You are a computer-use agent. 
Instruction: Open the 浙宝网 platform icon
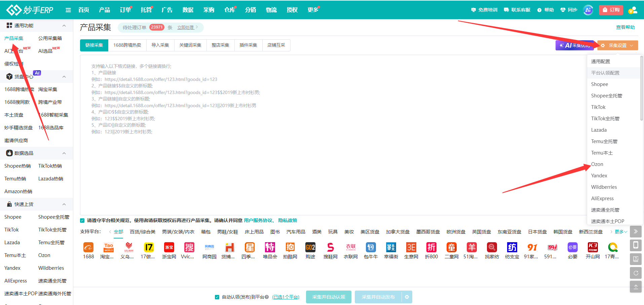(x=169, y=248)
